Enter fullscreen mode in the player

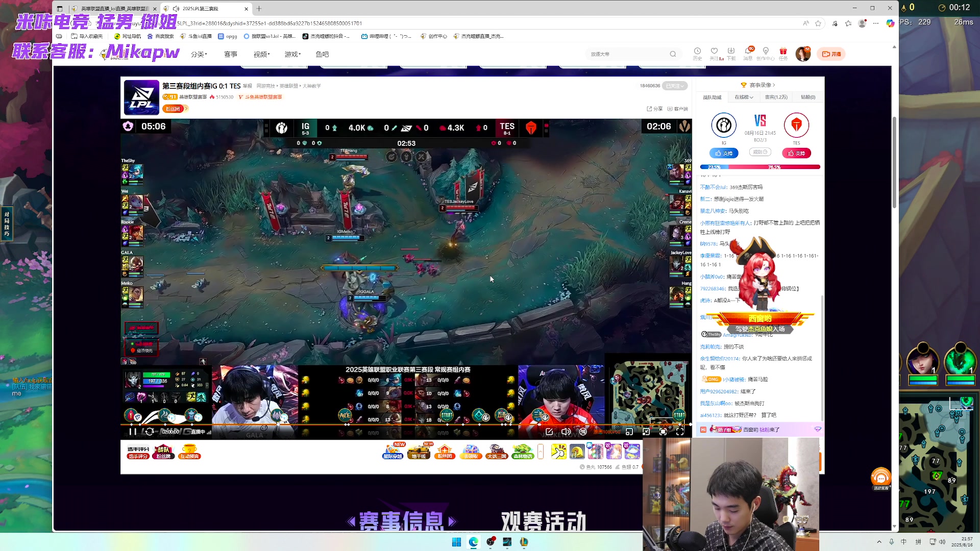pos(680,432)
